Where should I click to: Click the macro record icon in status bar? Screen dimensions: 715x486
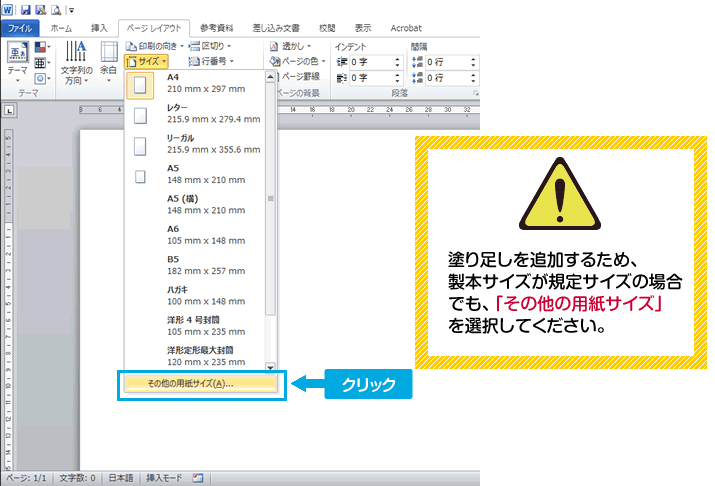click(198, 478)
